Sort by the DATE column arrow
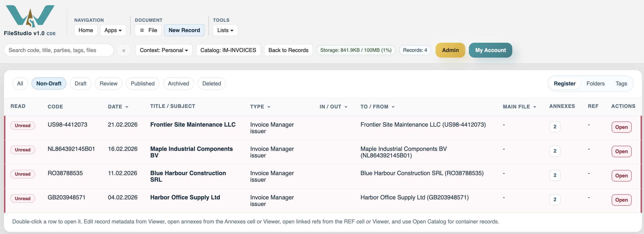The width and height of the screenshot is (644, 234). click(x=127, y=107)
